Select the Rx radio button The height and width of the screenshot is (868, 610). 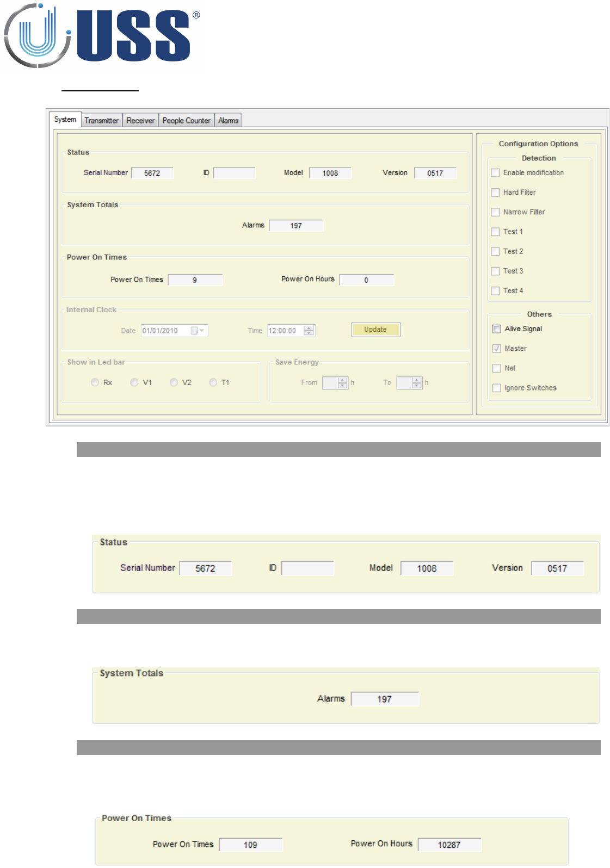(95, 382)
